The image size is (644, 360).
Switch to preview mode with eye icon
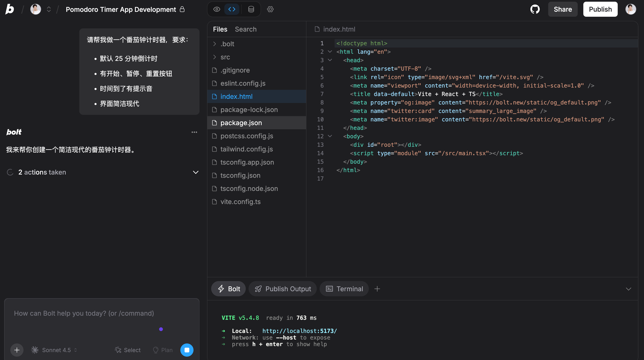point(217,10)
